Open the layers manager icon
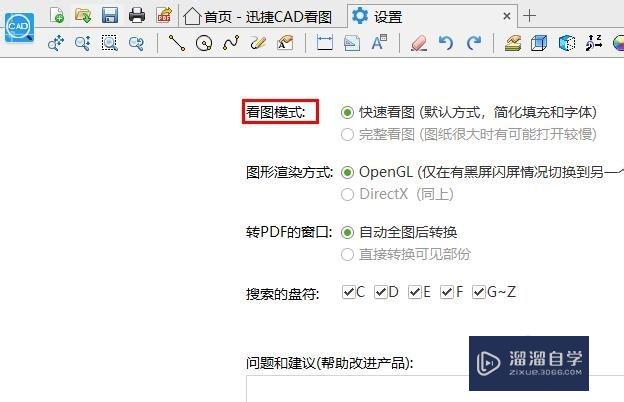624x402 pixels. point(513,43)
